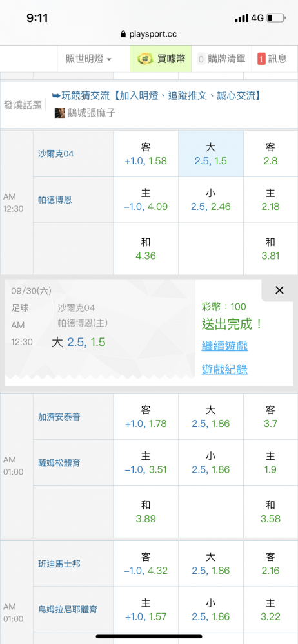298x644 pixels.
Task: Click the playsport.cc address bar
Action: (149, 34)
